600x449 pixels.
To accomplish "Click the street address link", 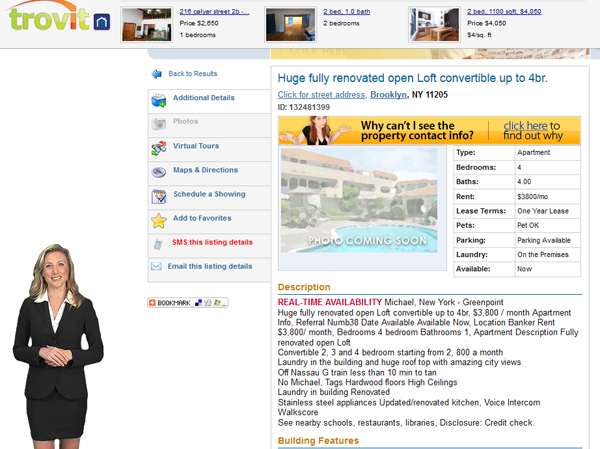I will [x=321, y=95].
